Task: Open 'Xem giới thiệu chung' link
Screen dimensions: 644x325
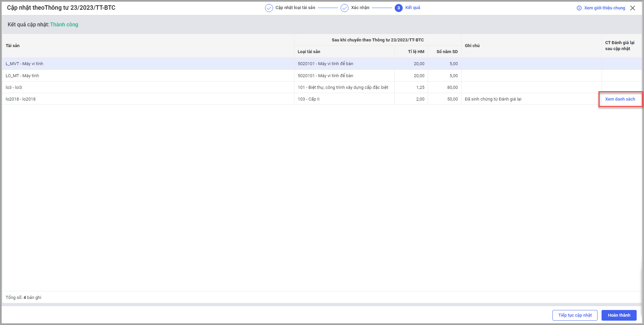Action: click(605, 8)
